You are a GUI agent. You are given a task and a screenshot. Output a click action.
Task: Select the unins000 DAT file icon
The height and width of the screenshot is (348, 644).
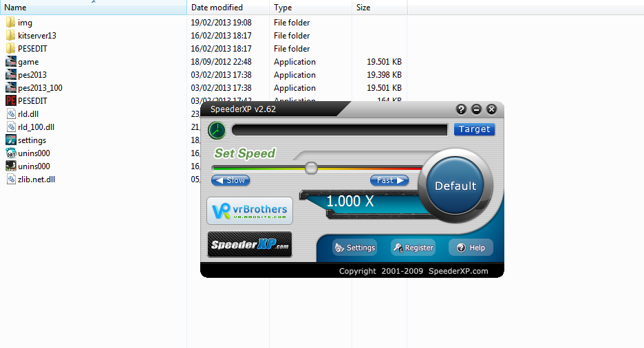coord(11,153)
